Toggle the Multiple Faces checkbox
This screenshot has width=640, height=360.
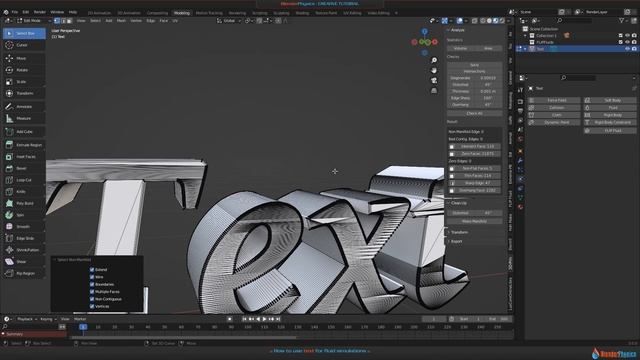point(92,291)
